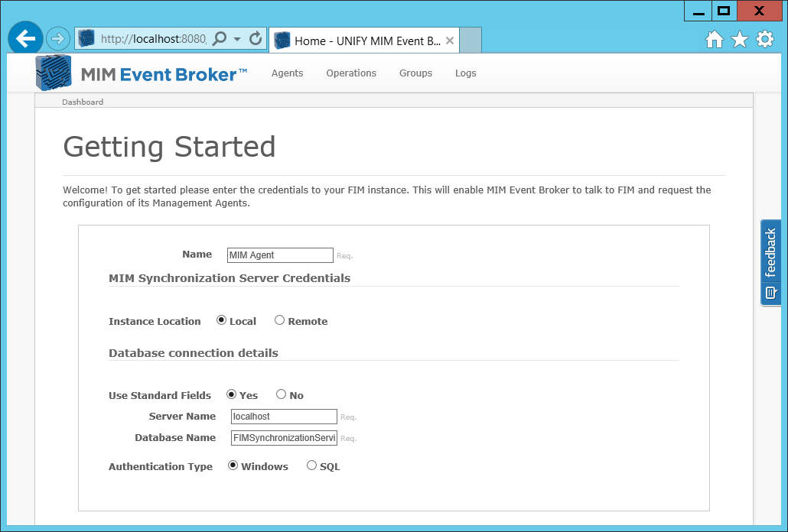Select Local instance location
This screenshot has width=788, height=532.
tap(221, 320)
